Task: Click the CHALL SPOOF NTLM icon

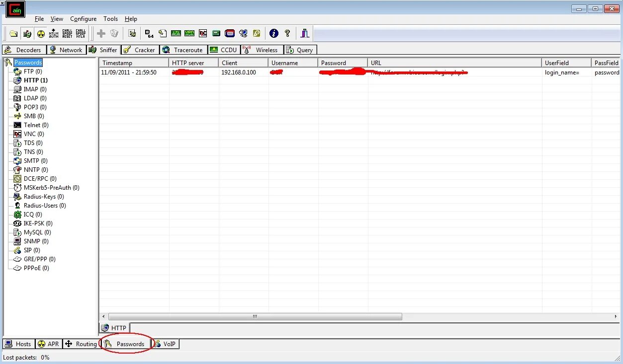Action: click(x=81, y=34)
